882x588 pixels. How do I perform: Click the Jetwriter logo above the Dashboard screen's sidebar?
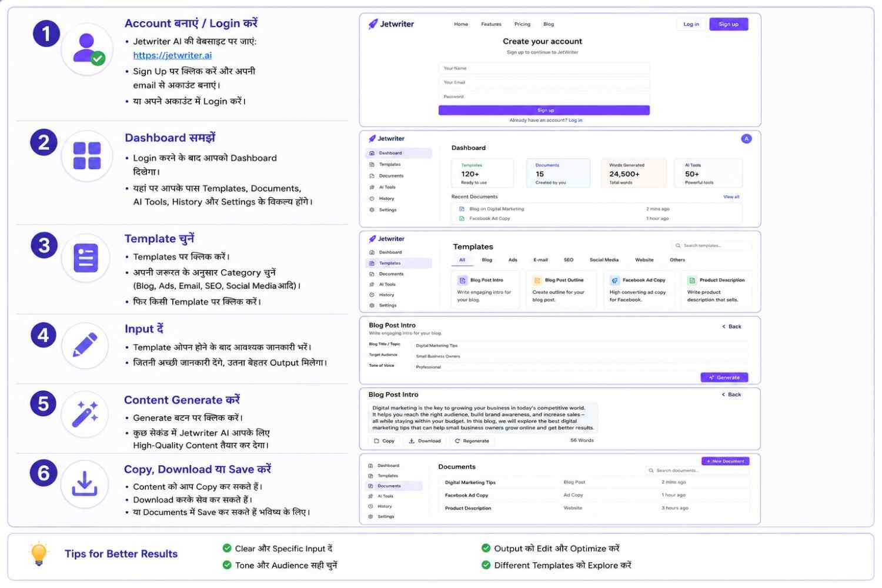point(386,139)
